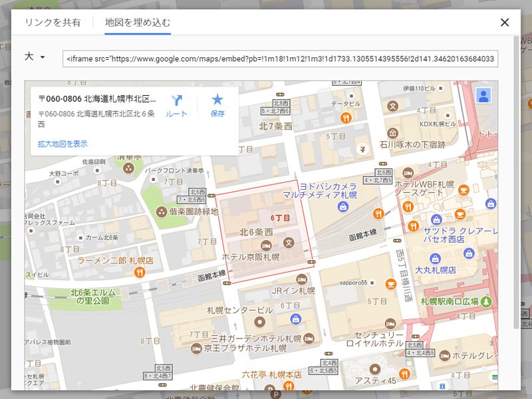Click shopping marker below 6丁目 near 札幌センタービル

pos(295,319)
